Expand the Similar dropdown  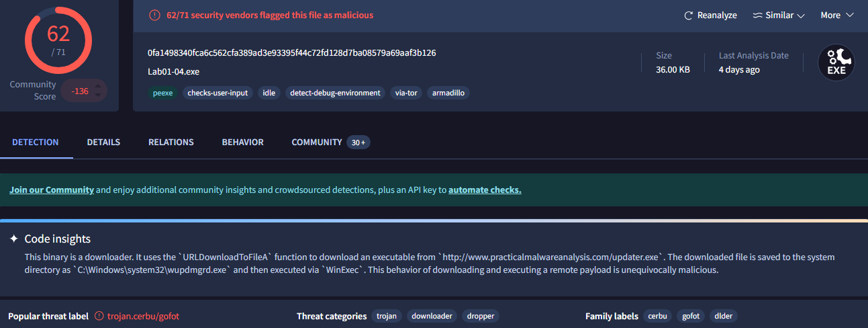779,15
